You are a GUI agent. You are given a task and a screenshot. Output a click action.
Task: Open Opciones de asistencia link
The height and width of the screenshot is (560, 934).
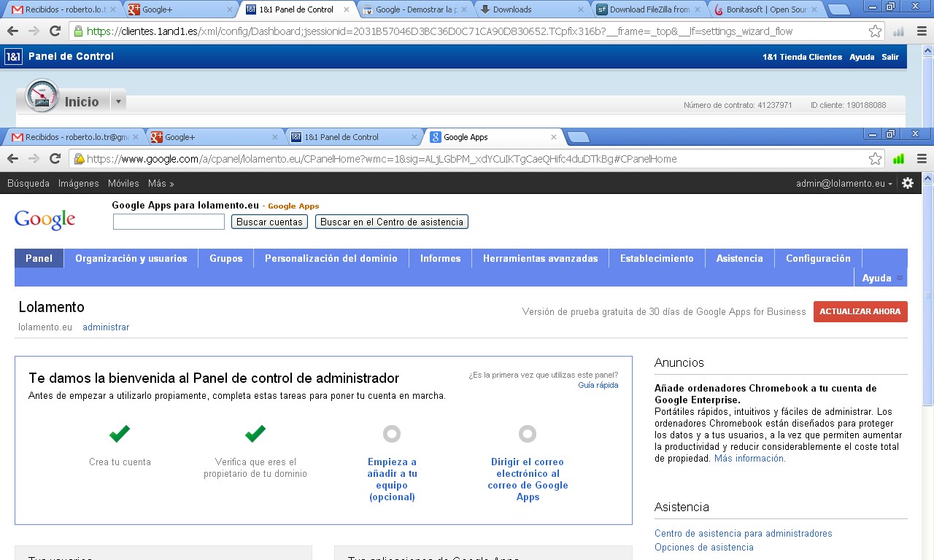(704, 548)
